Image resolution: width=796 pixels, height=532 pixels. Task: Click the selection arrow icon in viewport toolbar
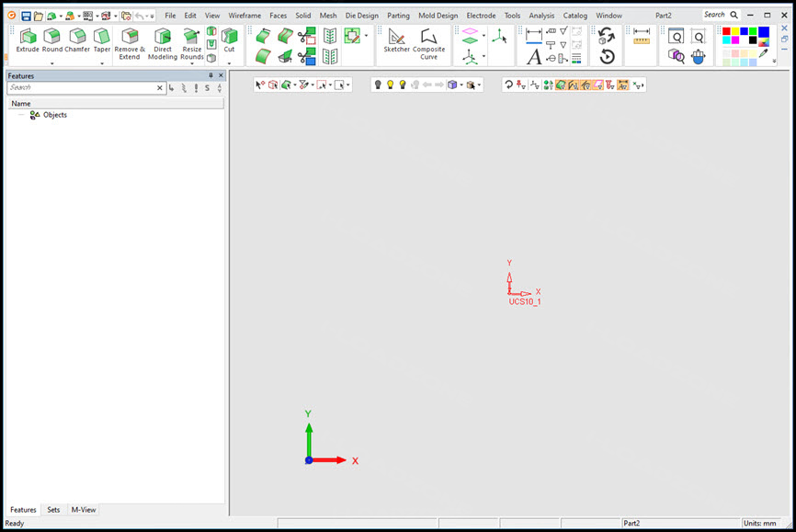click(260, 85)
